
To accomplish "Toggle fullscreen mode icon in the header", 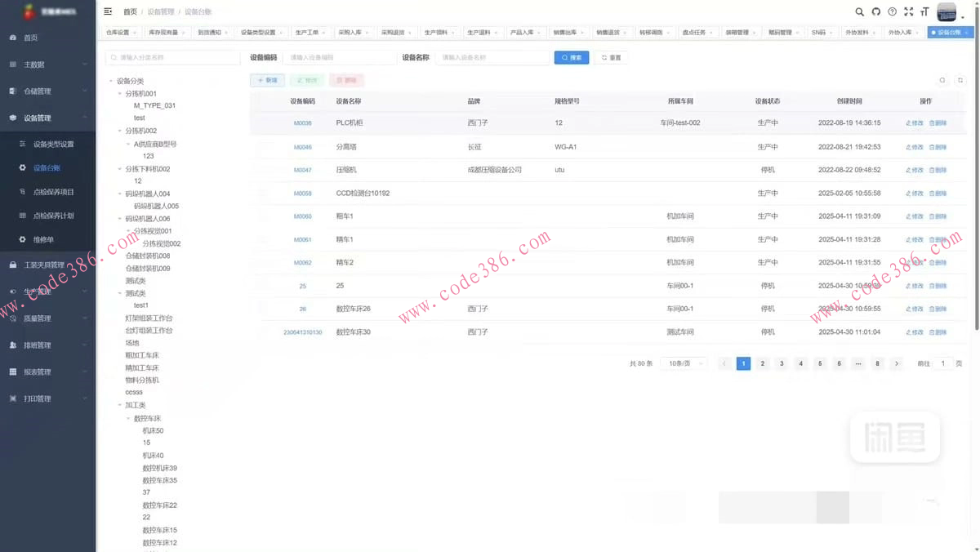I will pos(908,12).
